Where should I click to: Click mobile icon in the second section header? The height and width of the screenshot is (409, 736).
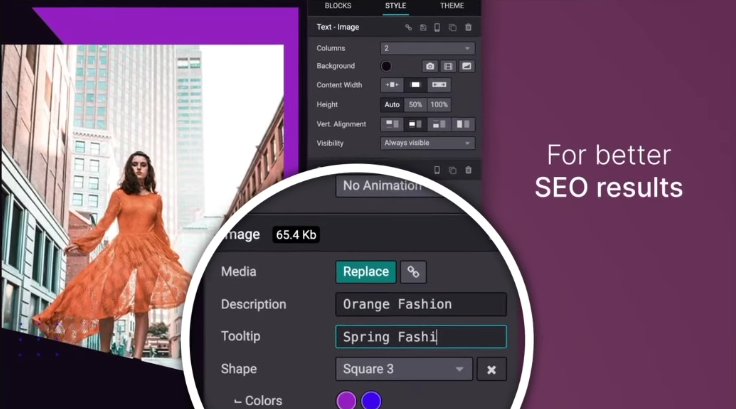coord(437,170)
